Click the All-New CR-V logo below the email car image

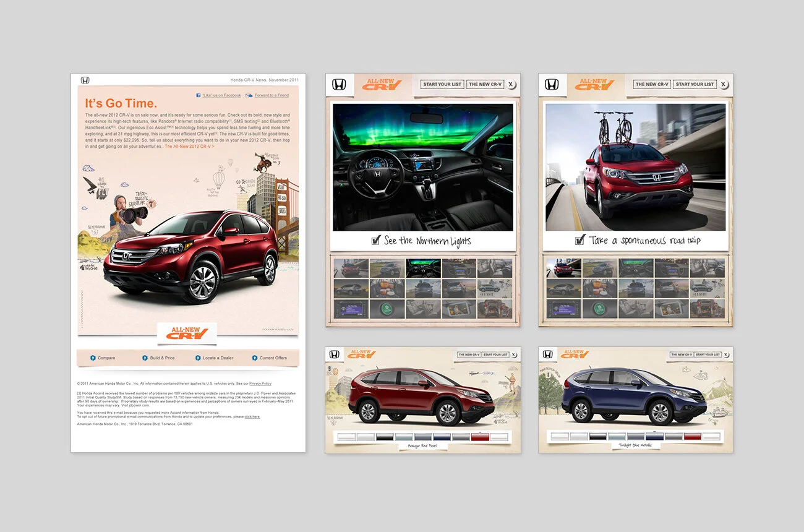(x=187, y=332)
